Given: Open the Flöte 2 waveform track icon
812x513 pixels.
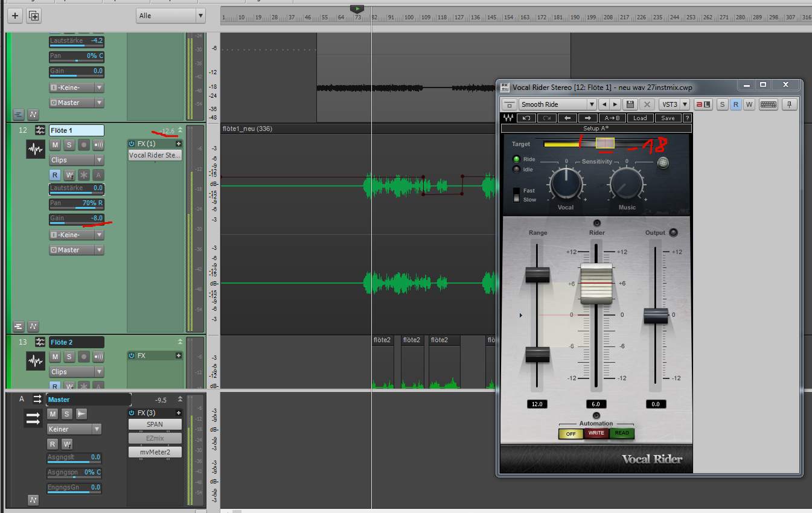Looking at the screenshot, I should pyautogui.click(x=36, y=361).
